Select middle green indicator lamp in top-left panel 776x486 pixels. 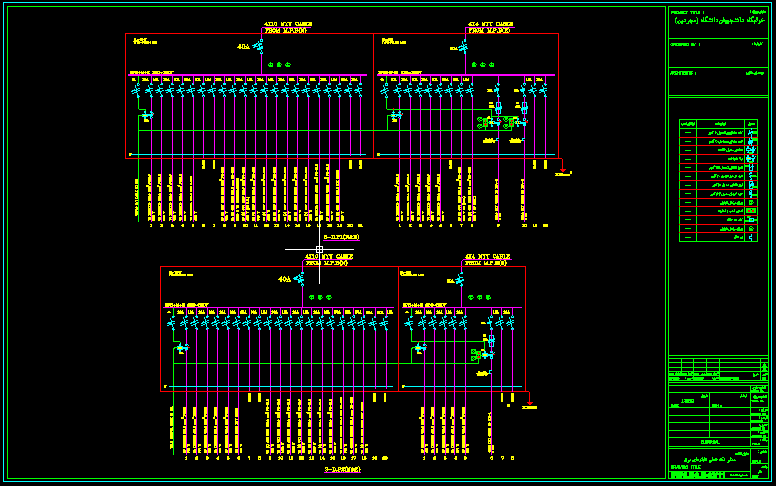279,65
